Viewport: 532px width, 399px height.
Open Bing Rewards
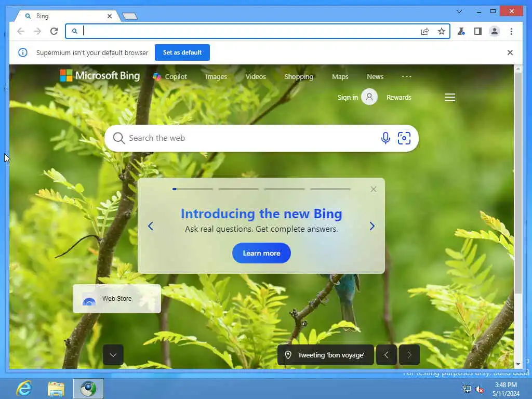[398, 97]
